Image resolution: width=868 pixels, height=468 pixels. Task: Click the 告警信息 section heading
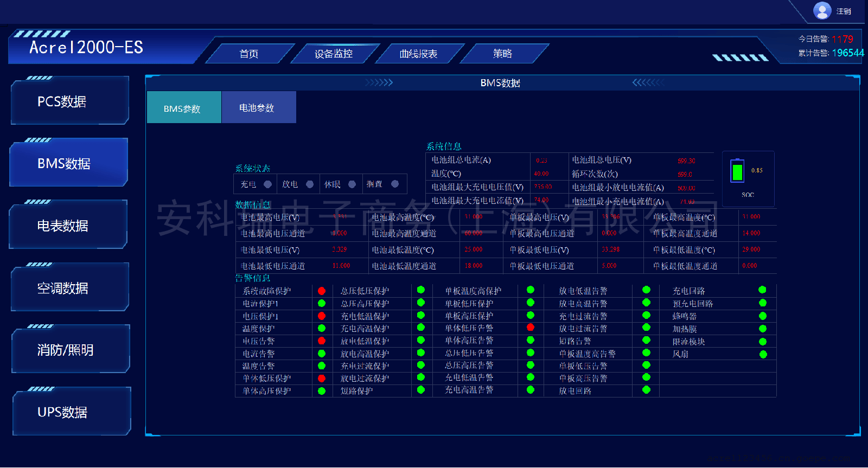coord(252,278)
